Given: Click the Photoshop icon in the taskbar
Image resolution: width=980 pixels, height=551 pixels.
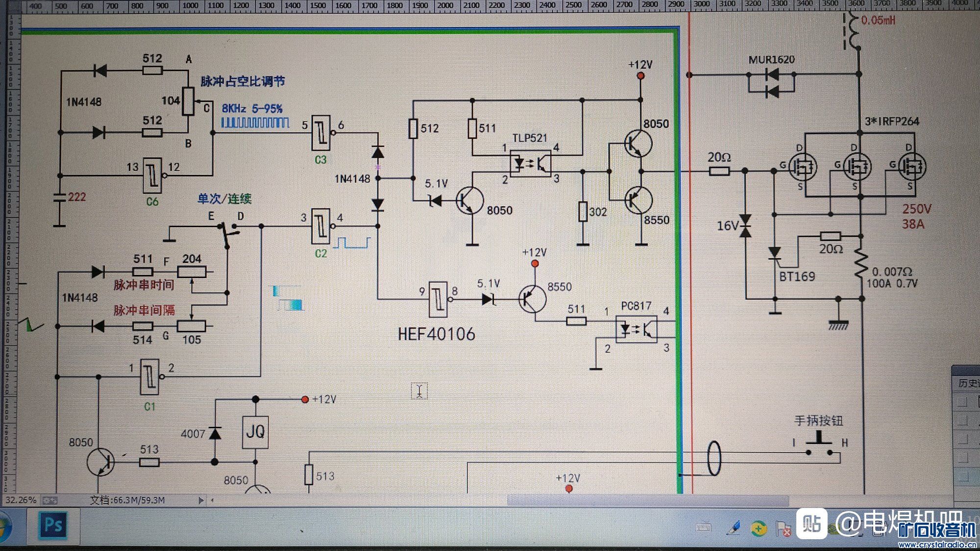Looking at the screenshot, I should click(53, 526).
